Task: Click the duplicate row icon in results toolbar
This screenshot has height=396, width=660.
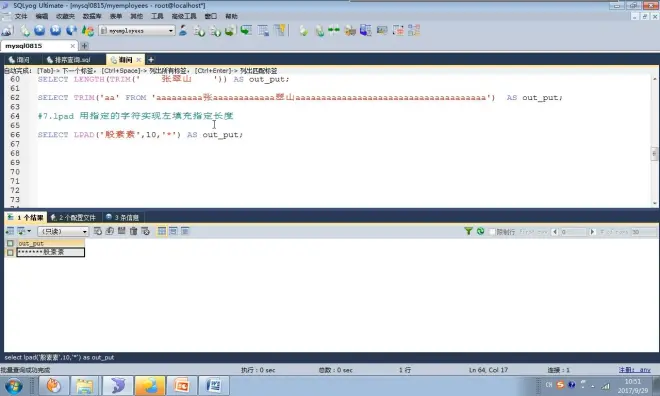Action: pos(110,231)
